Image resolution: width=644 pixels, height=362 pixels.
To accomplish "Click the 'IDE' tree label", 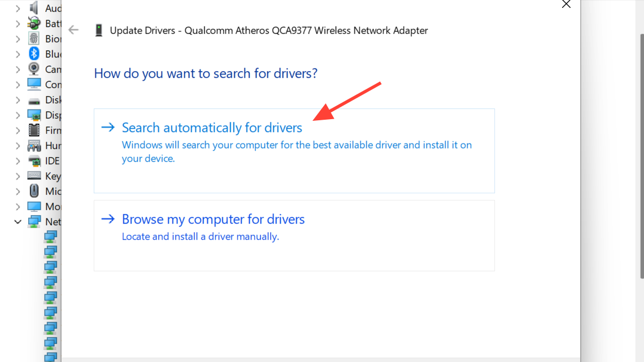I will 53,161.
